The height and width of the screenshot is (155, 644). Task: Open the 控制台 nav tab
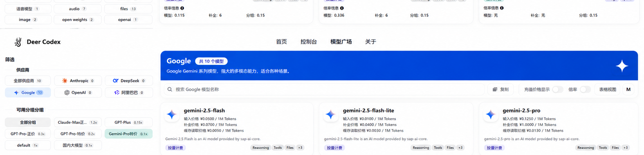(308, 42)
